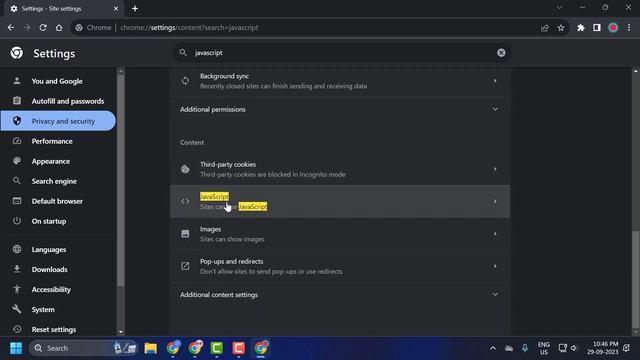This screenshot has height=360, width=640.
Task: Click the address bar URL
Action: (x=189, y=28)
